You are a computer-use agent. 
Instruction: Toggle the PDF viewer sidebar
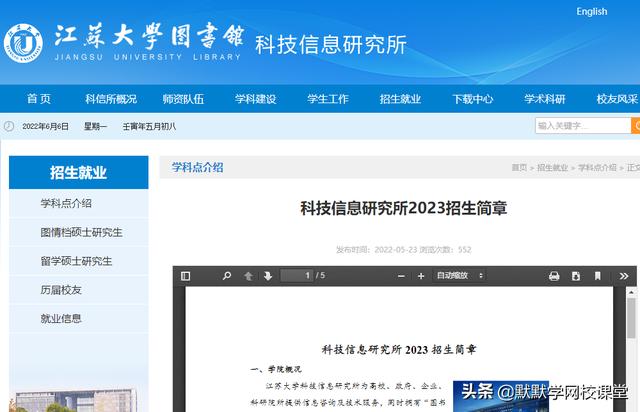pos(185,276)
